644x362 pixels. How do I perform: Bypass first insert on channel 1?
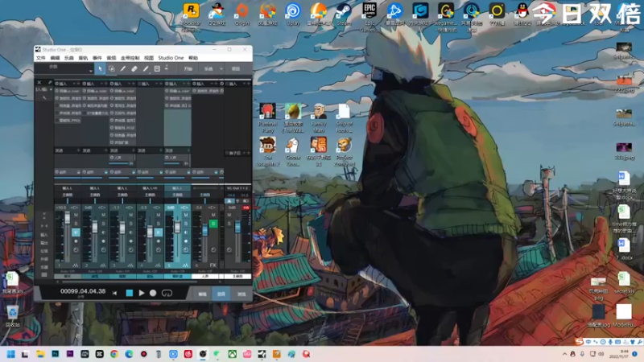click(57, 91)
